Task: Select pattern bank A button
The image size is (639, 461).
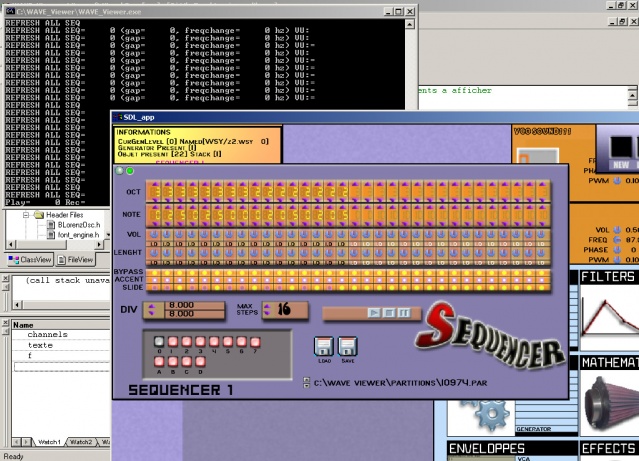Action: 159,360
